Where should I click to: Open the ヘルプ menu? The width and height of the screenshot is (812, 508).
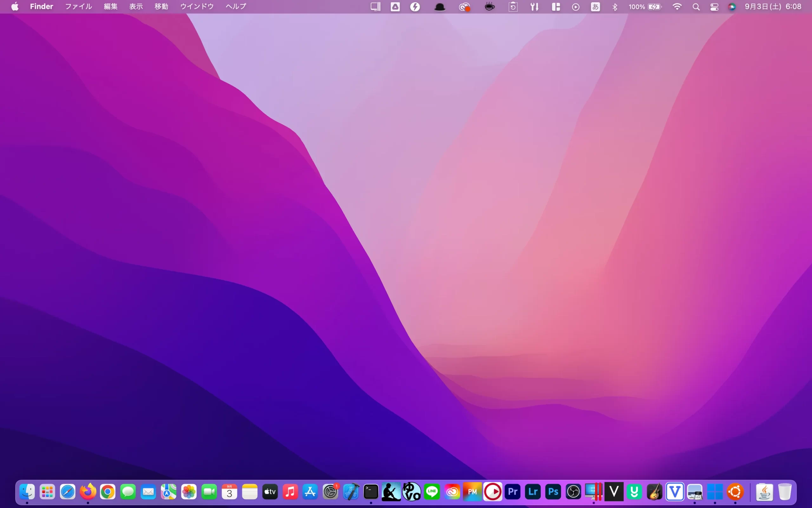[x=236, y=6]
